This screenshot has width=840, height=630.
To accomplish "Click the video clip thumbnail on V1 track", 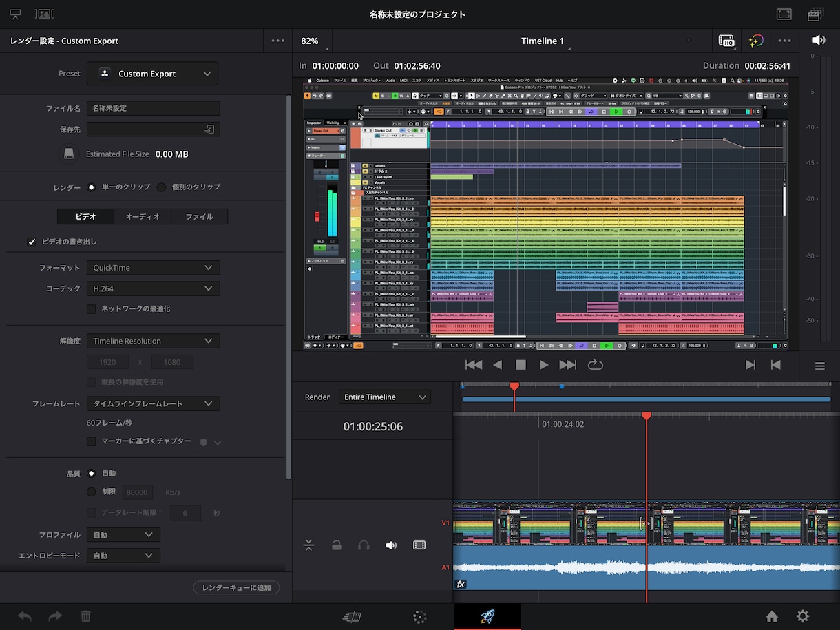I will pos(646,523).
